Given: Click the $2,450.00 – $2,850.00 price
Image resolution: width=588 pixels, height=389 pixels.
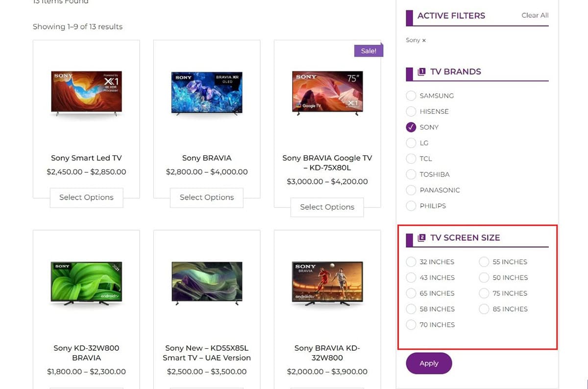Looking at the screenshot, I should tap(86, 172).
